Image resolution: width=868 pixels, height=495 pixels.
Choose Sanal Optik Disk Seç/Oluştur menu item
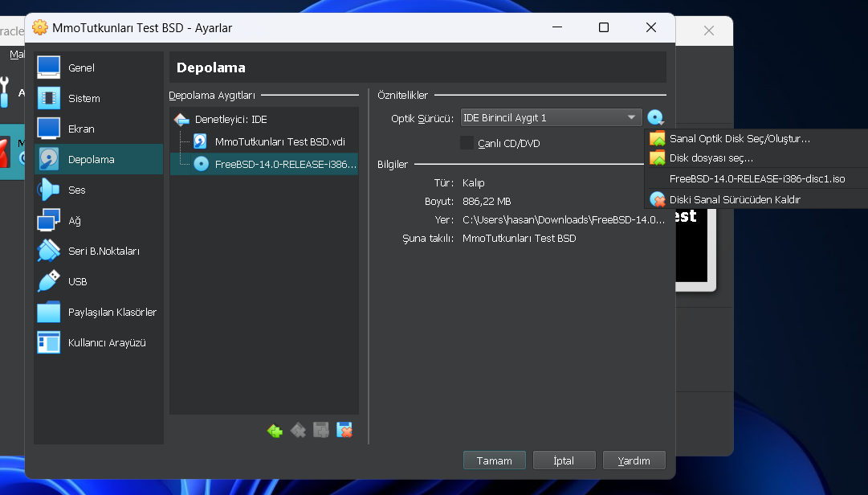pos(756,138)
